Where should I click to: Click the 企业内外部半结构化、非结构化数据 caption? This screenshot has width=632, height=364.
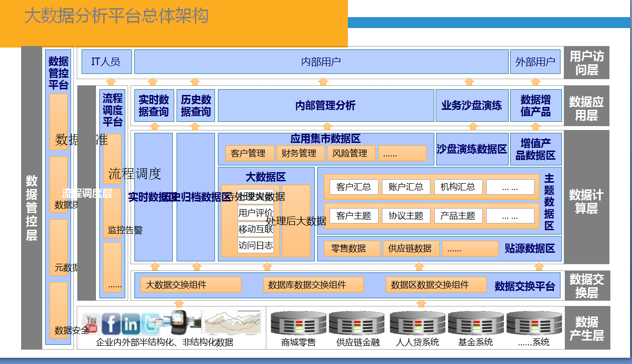pos(165,342)
